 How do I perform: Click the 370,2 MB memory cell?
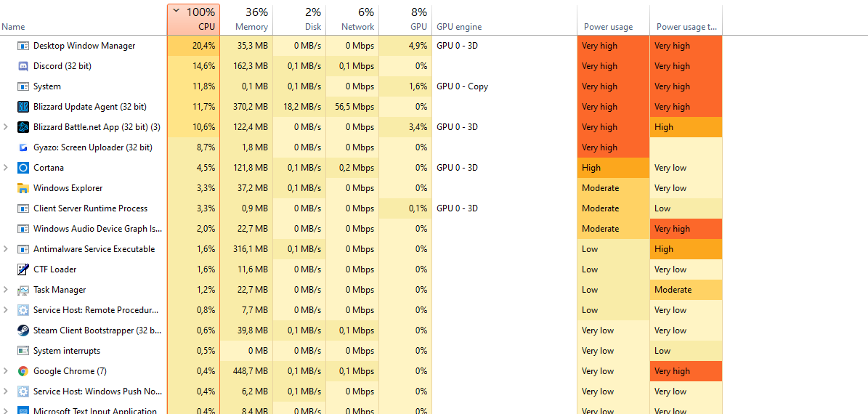pyautogui.click(x=246, y=107)
